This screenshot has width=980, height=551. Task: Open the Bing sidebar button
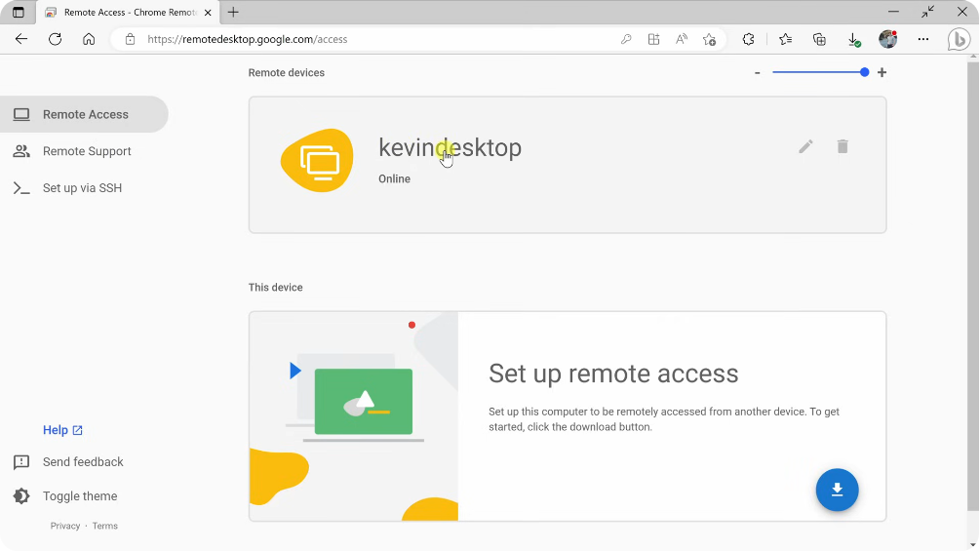tap(959, 39)
